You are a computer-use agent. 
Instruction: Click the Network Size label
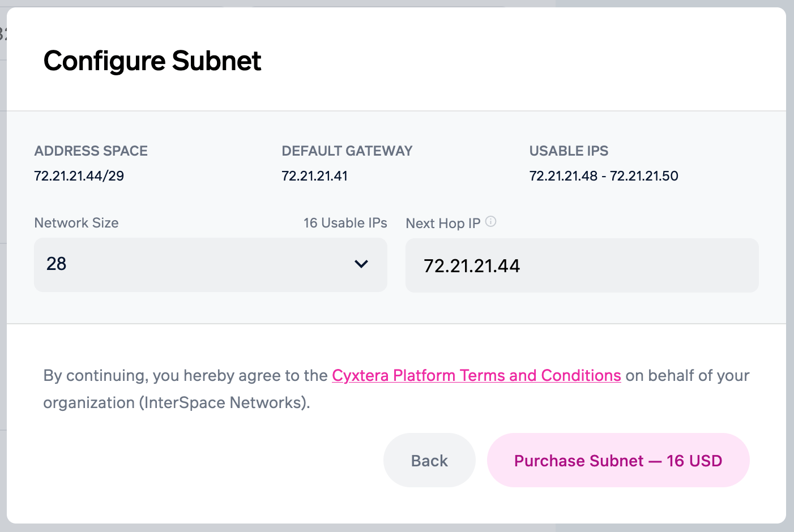coord(76,223)
